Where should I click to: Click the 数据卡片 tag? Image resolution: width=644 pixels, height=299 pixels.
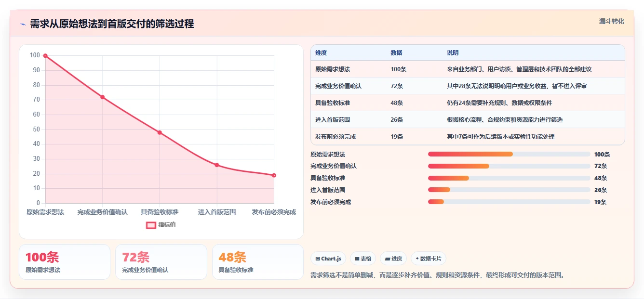(x=429, y=259)
